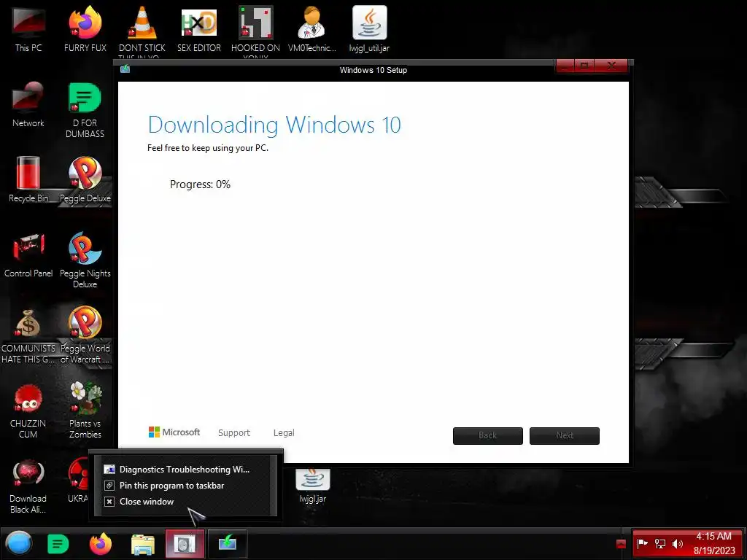
Task: Open the Recycle Bin
Action: point(28,180)
